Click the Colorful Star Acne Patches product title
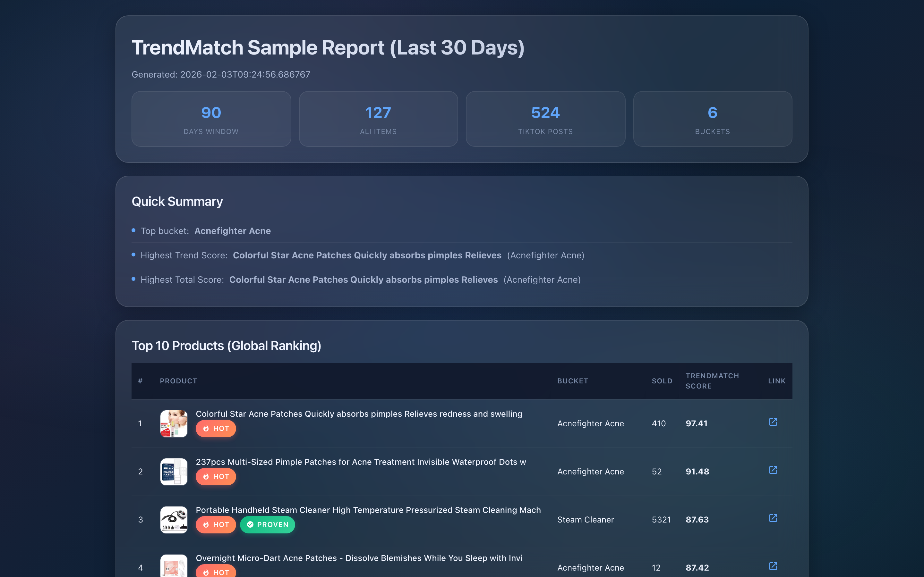The width and height of the screenshot is (924, 577). pos(359,414)
